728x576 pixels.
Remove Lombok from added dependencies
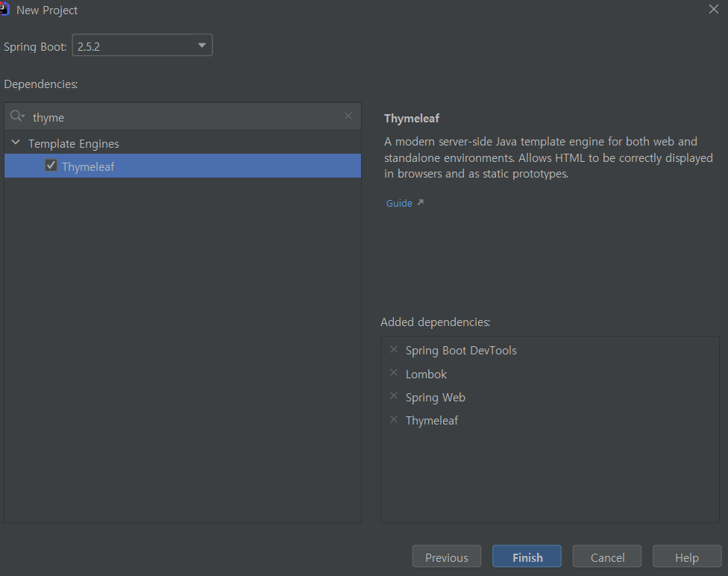[394, 372]
